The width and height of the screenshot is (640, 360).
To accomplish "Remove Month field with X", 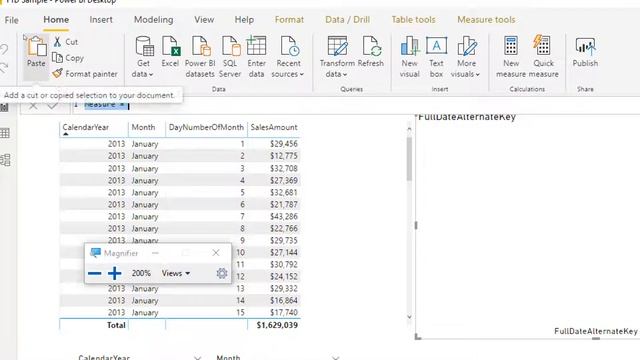I will point(335,358).
